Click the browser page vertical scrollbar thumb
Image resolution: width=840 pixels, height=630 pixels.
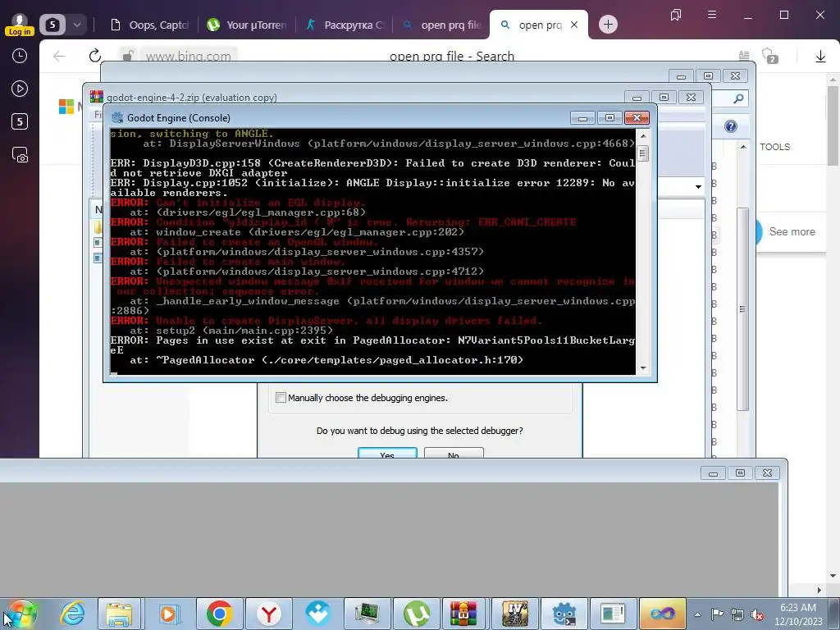[x=833, y=126]
